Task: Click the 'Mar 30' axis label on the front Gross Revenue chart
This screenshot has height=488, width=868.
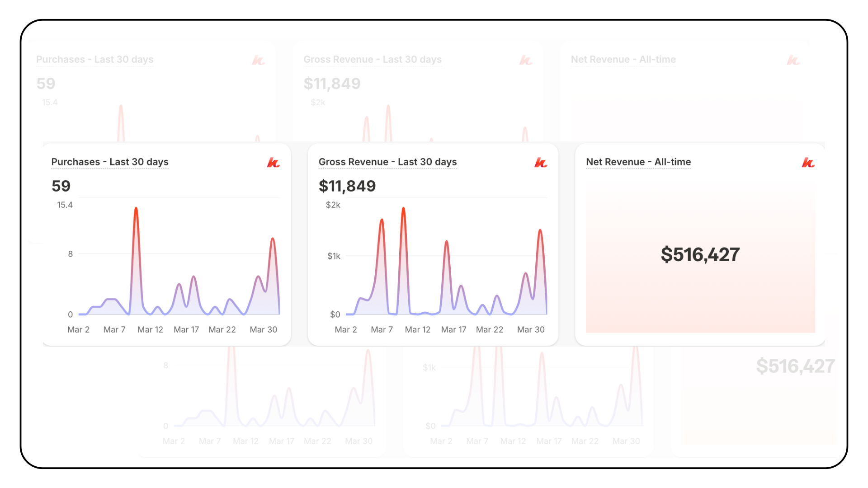Action: [x=531, y=329]
